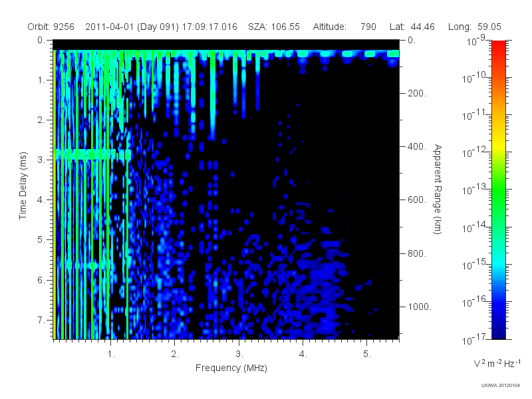Click the '1000.' Apparent Range tick label
532x399 pixels.
click(420, 307)
